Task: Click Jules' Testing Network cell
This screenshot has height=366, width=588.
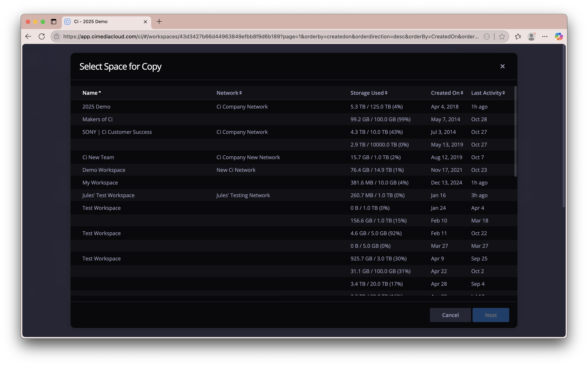Action: click(x=243, y=195)
